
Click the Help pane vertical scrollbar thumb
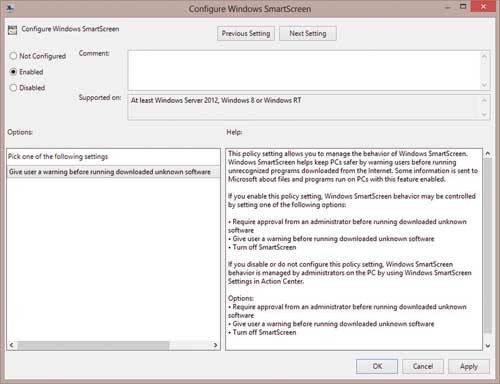[x=488, y=245]
